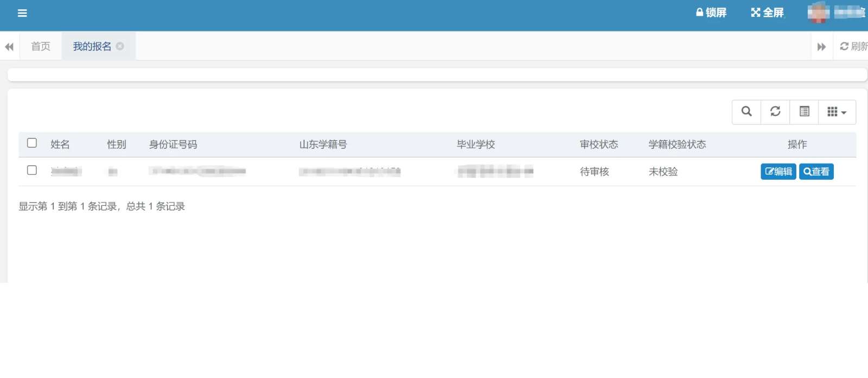Screen dimensions: 868x378
Task: Tick the checkbox of the data row
Action: (32, 170)
